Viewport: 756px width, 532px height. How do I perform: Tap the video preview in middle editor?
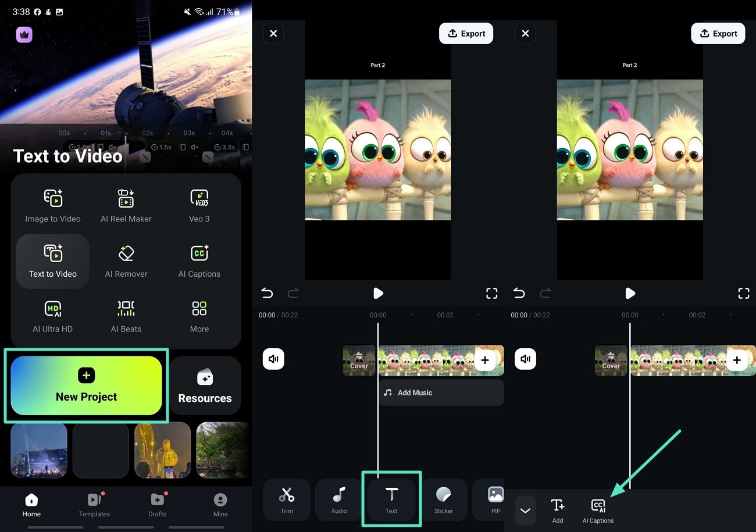point(378,149)
